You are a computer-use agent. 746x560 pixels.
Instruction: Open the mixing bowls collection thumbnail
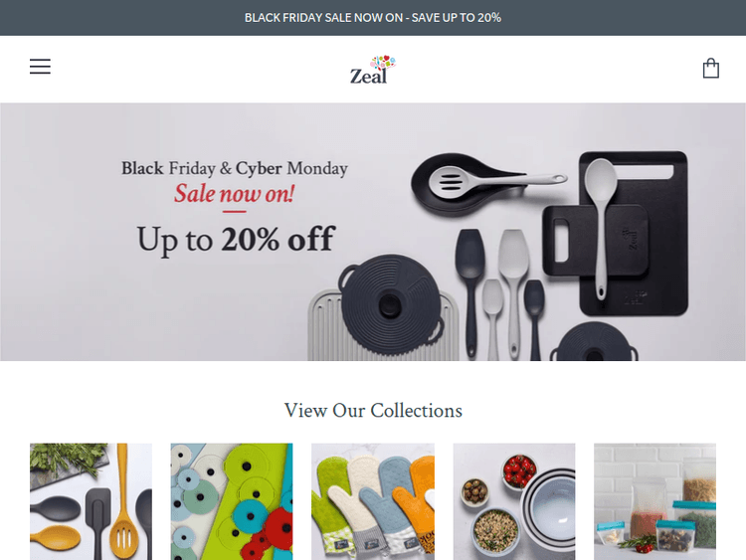514,501
